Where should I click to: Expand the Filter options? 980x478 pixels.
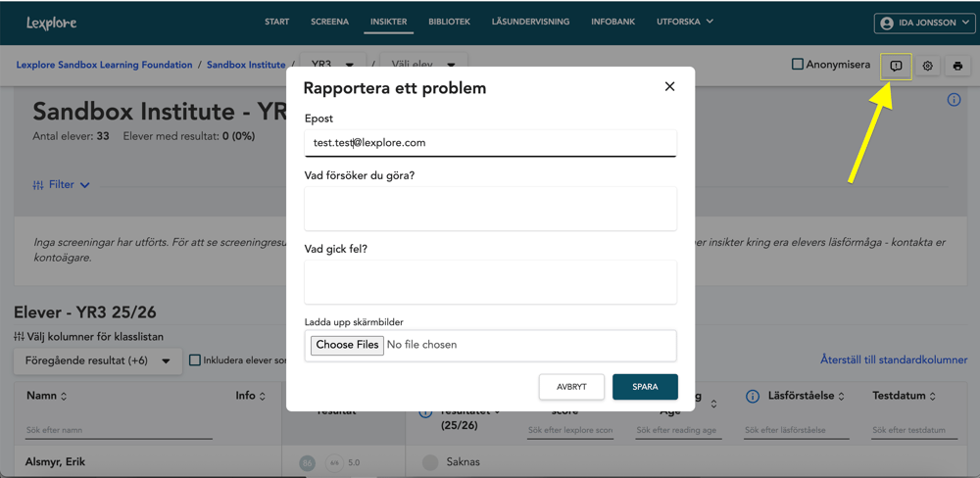(x=61, y=184)
